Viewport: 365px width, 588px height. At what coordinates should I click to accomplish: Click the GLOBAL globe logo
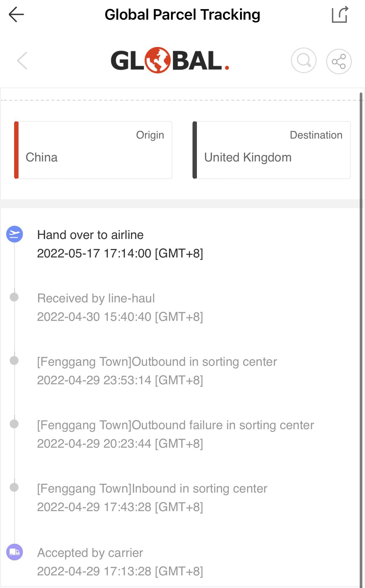coord(170,60)
